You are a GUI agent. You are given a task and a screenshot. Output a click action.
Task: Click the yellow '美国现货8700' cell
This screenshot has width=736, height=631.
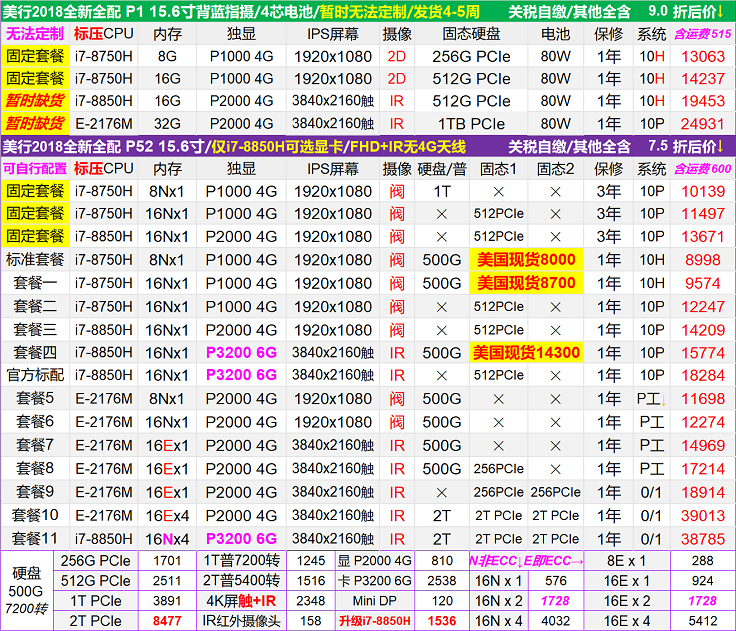click(526, 283)
